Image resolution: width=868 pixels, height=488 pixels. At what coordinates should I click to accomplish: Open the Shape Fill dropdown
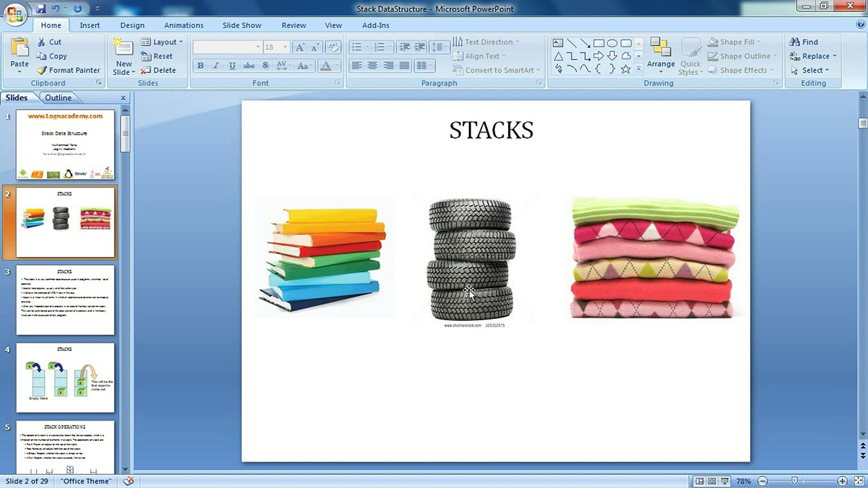pyautogui.click(x=737, y=42)
